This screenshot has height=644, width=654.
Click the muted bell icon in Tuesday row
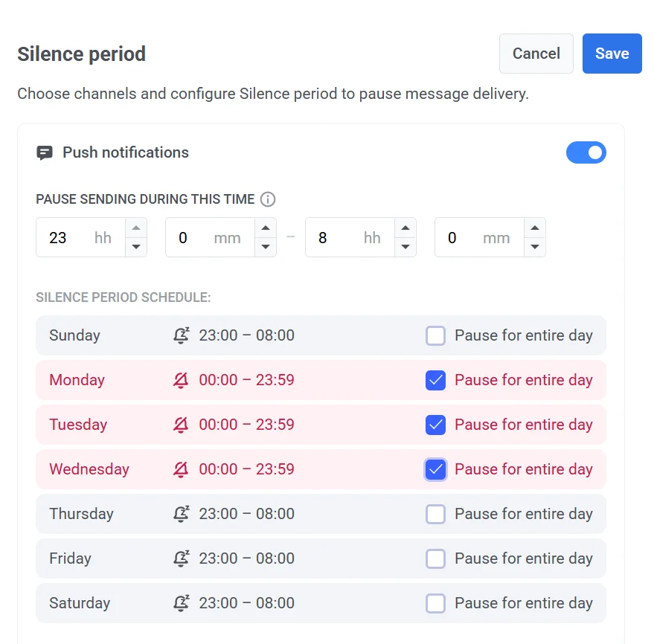click(x=181, y=425)
